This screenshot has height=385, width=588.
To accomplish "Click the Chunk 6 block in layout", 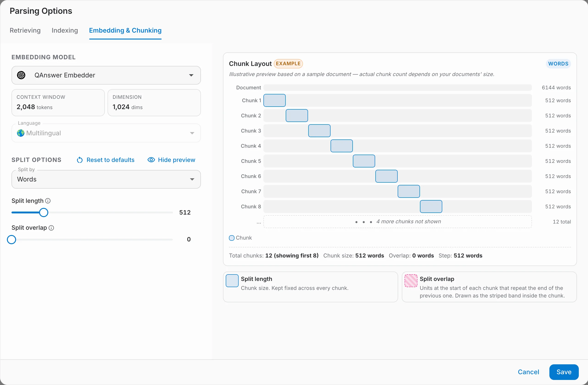I will [386, 176].
